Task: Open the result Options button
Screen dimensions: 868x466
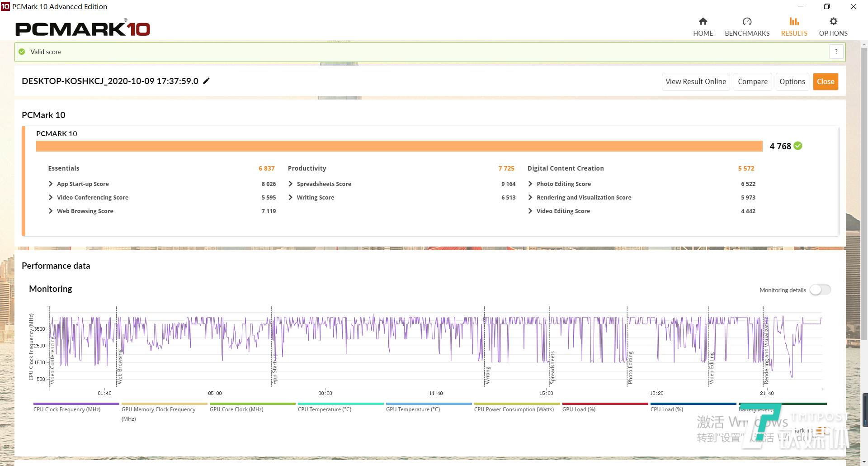Action: [792, 81]
